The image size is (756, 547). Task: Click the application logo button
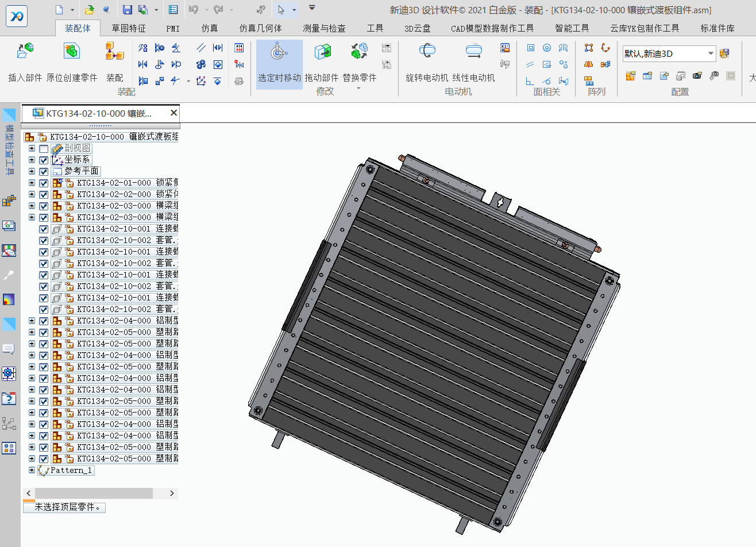click(17, 17)
